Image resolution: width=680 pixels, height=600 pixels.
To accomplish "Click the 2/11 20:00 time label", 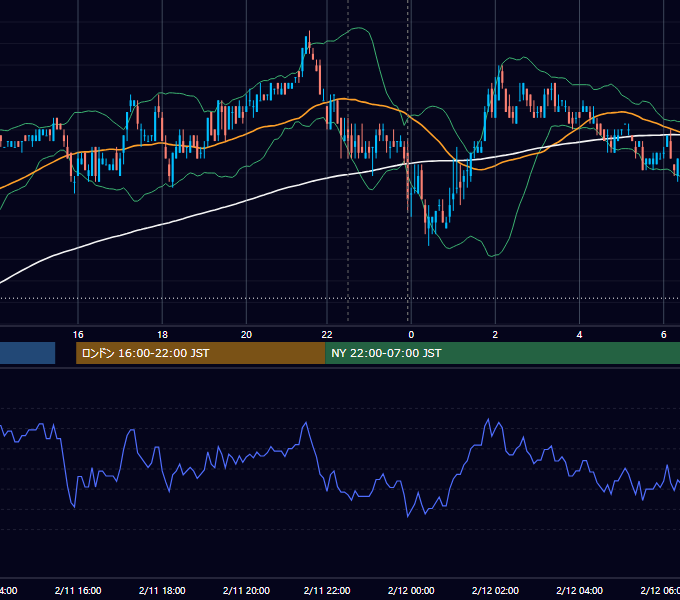I will tap(246, 590).
